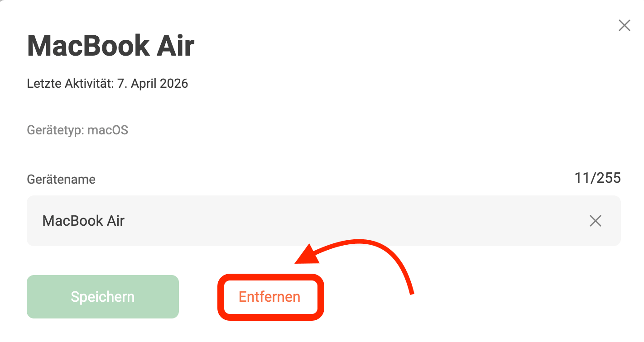
Task: Click the green Speichern button
Action: click(x=103, y=297)
